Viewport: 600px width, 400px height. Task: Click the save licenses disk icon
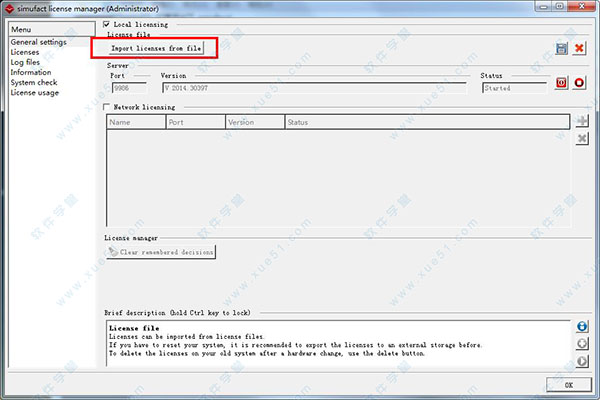tap(562, 48)
